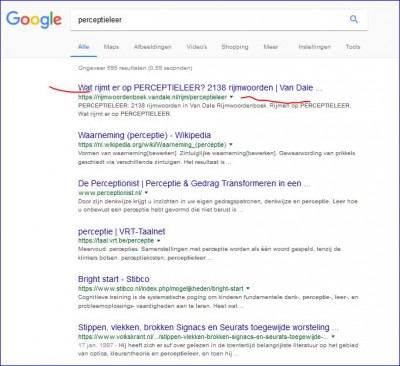Click the www.perceptionist.nl green URL

point(110,193)
